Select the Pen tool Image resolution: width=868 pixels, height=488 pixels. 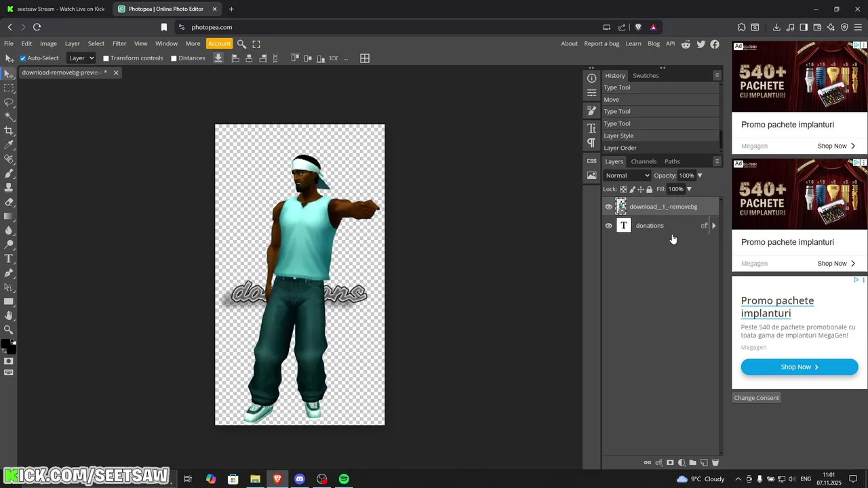(9, 273)
